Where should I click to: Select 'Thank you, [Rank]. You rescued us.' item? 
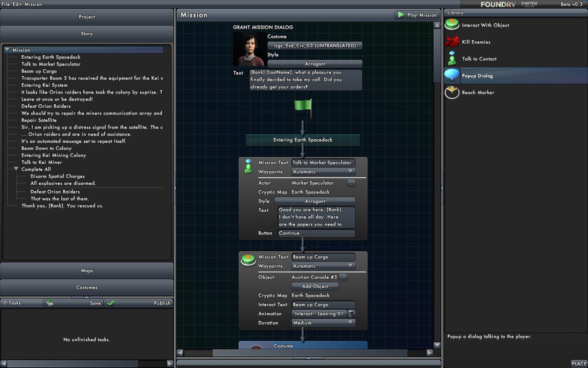pyautogui.click(x=62, y=206)
